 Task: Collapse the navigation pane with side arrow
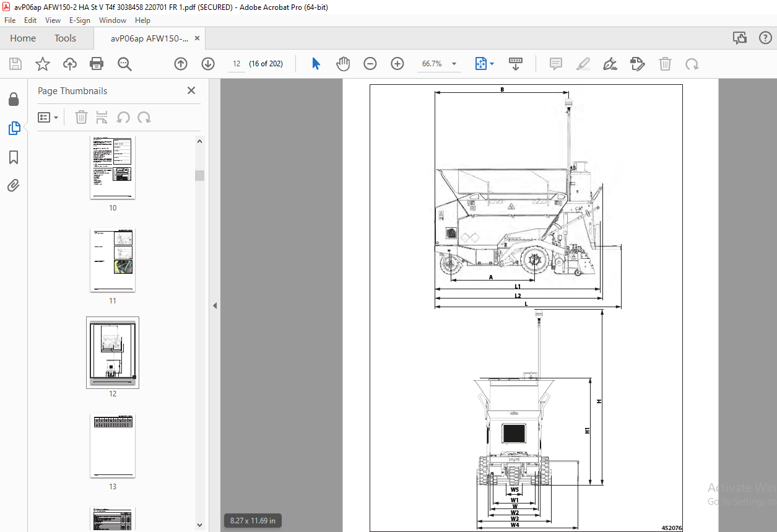pyautogui.click(x=215, y=305)
